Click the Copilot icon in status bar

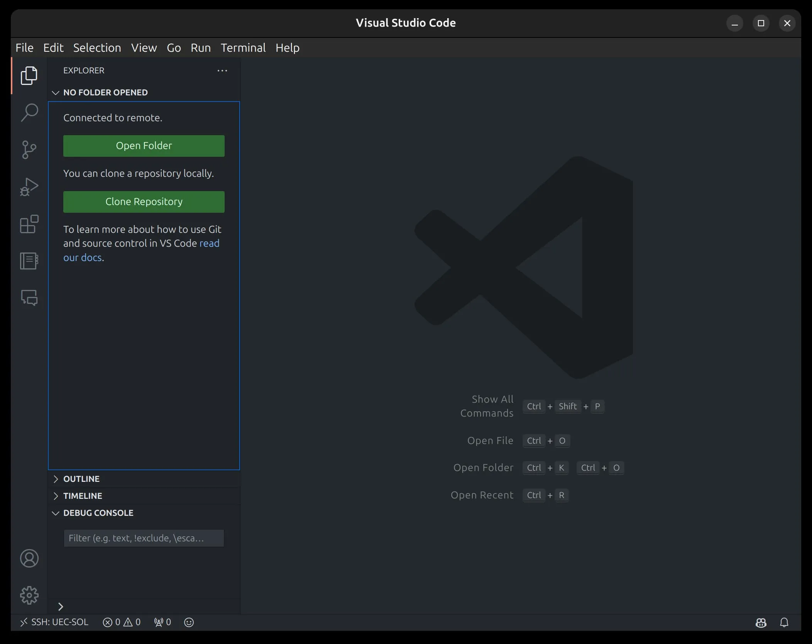(x=761, y=622)
